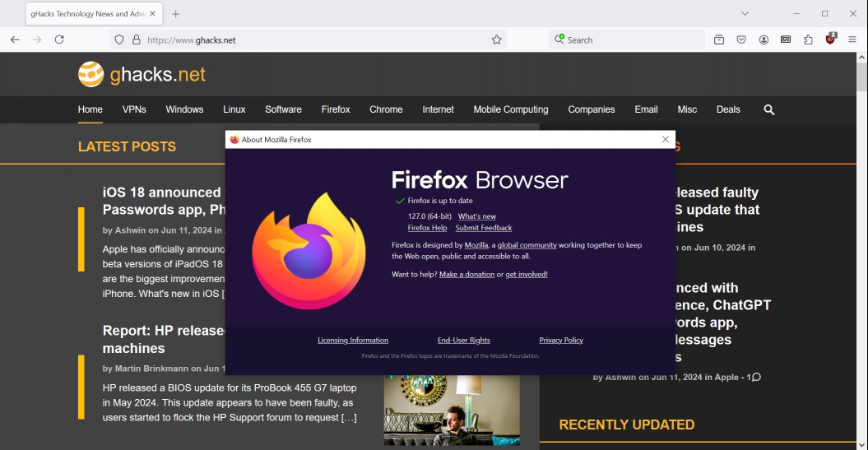868x450 pixels.
Task: Open a new tab with plus
Action: (x=175, y=14)
